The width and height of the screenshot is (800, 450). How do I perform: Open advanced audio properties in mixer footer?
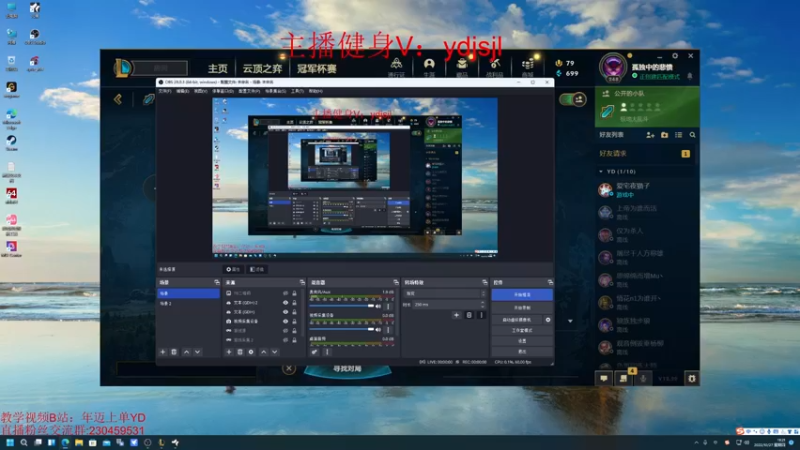tap(314, 352)
